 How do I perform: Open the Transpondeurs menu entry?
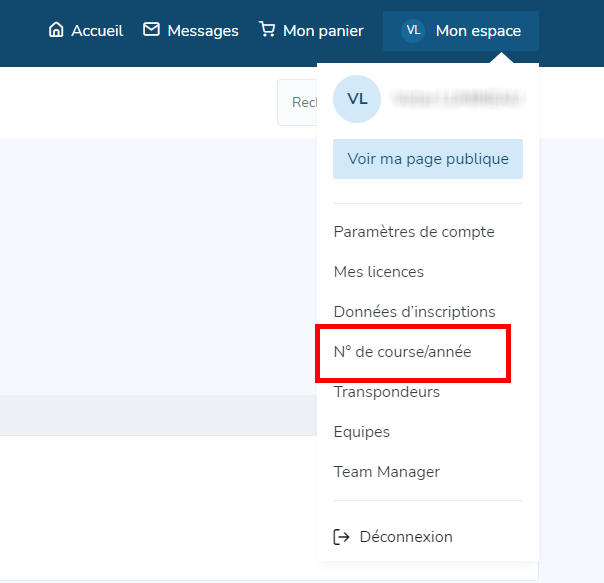[387, 392]
